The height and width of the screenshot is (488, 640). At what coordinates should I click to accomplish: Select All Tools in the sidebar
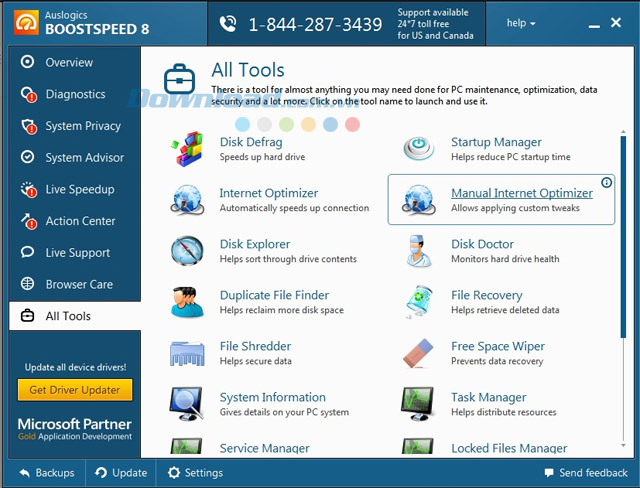[75, 316]
